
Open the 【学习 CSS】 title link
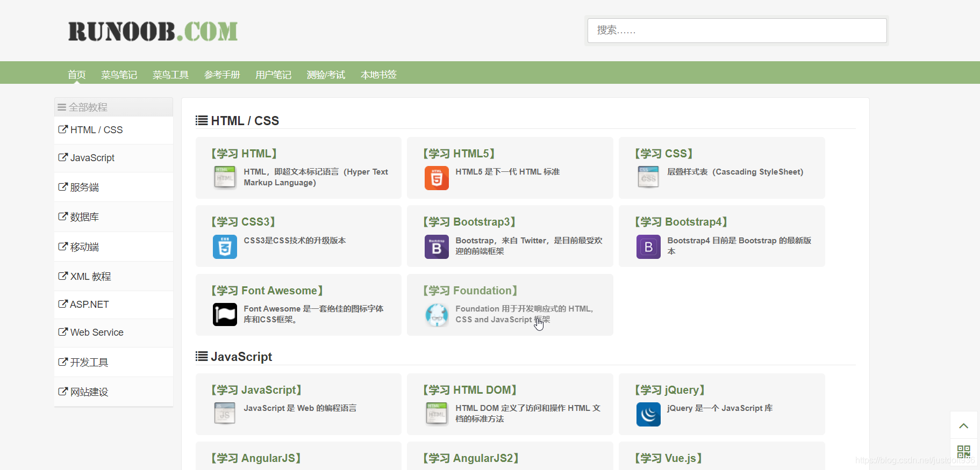pyautogui.click(x=664, y=154)
